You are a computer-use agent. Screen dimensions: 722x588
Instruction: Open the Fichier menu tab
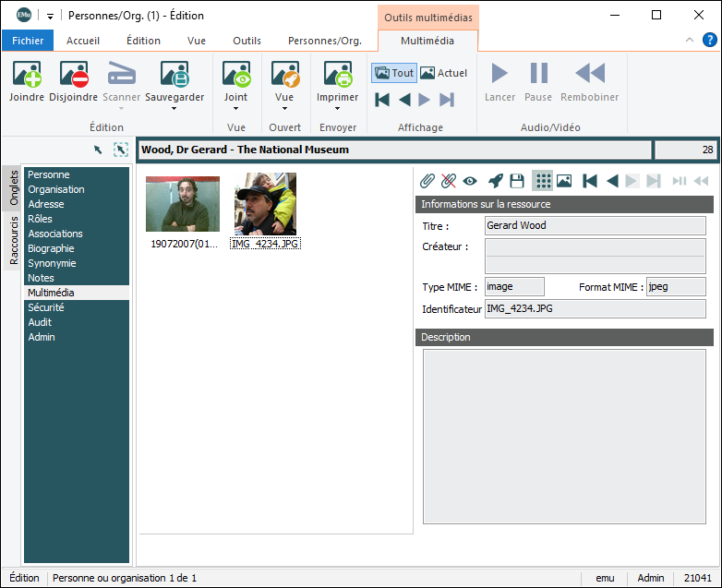click(x=28, y=41)
